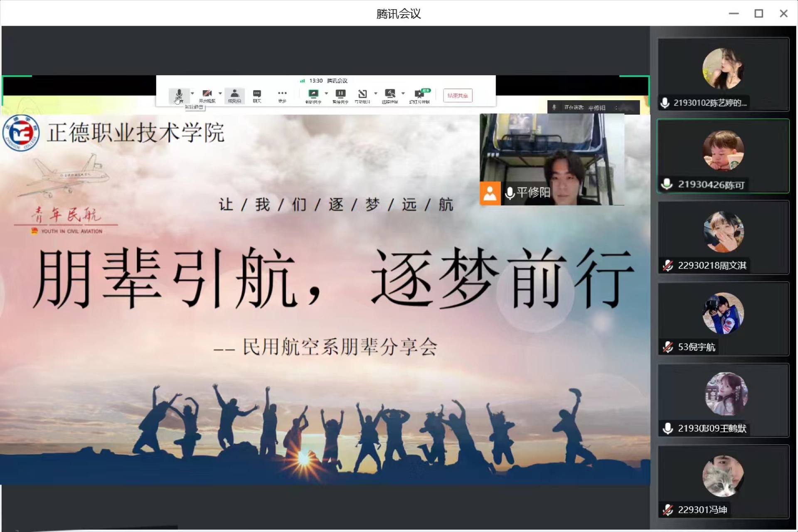Open slide control (幻灯片控制)

click(x=419, y=96)
